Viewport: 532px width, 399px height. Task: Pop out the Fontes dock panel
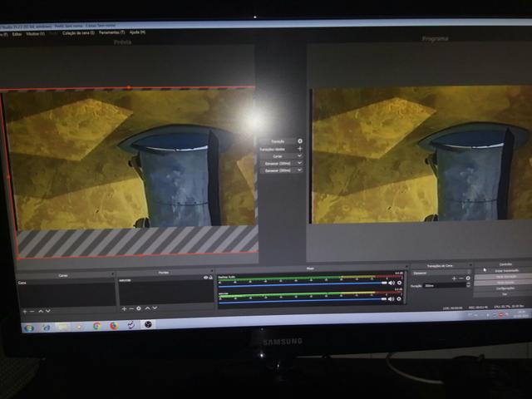[212, 272]
